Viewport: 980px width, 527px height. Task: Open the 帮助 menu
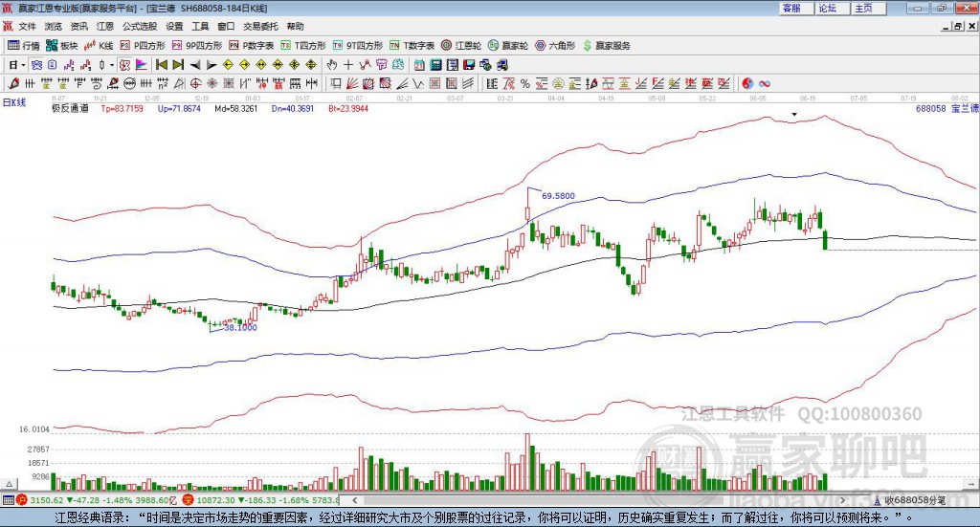pos(295,26)
